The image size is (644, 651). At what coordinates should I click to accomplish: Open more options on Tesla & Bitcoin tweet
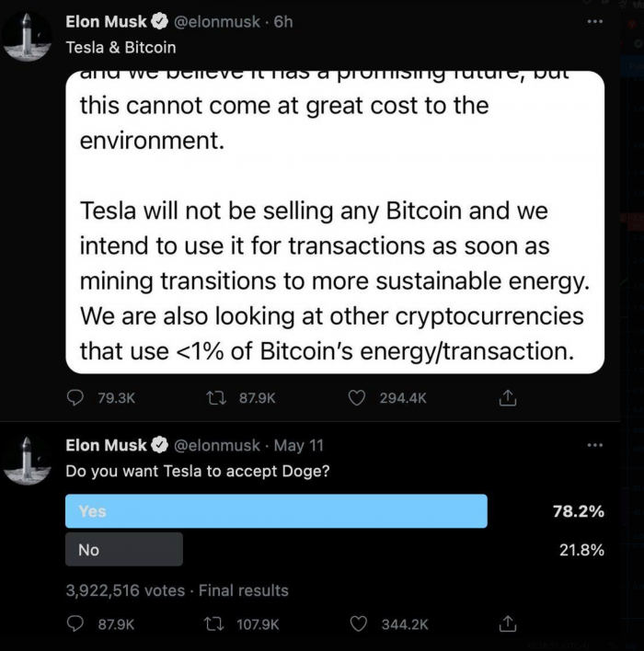595,22
